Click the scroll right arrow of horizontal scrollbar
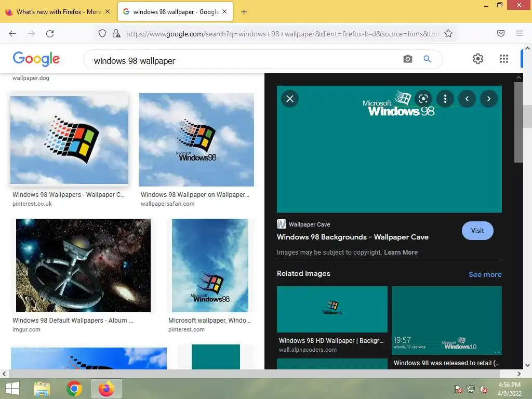The width and height of the screenshot is (532, 399). coord(519,374)
